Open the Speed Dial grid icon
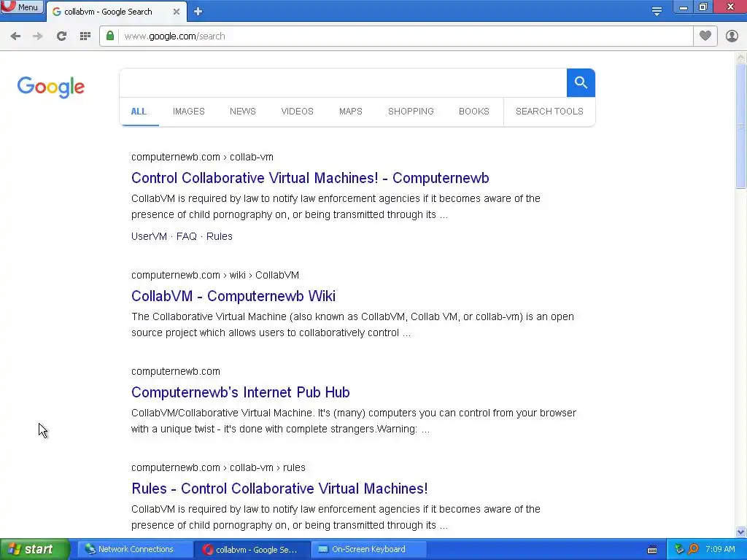This screenshot has width=747, height=560. click(85, 36)
